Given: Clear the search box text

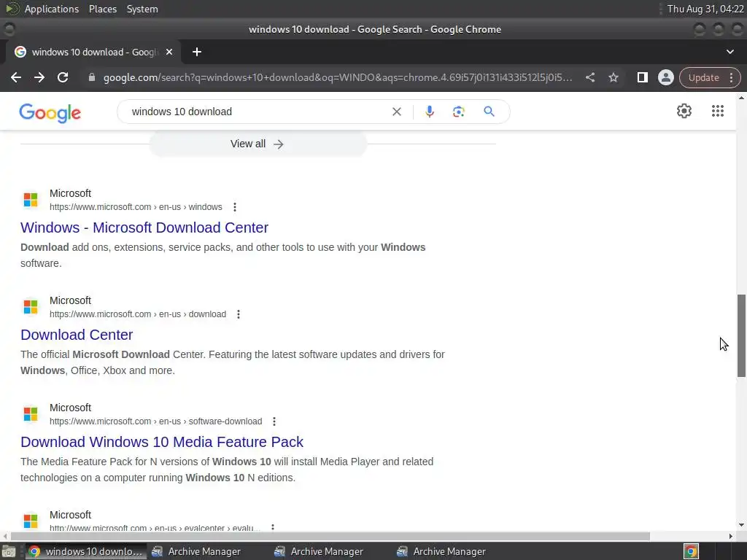Looking at the screenshot, I should pos(396,112).
